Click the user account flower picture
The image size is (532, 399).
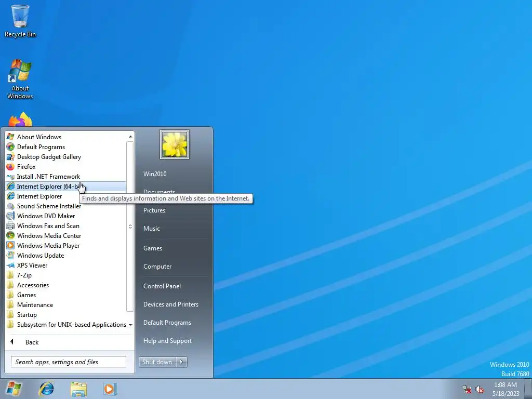[175, 144]
